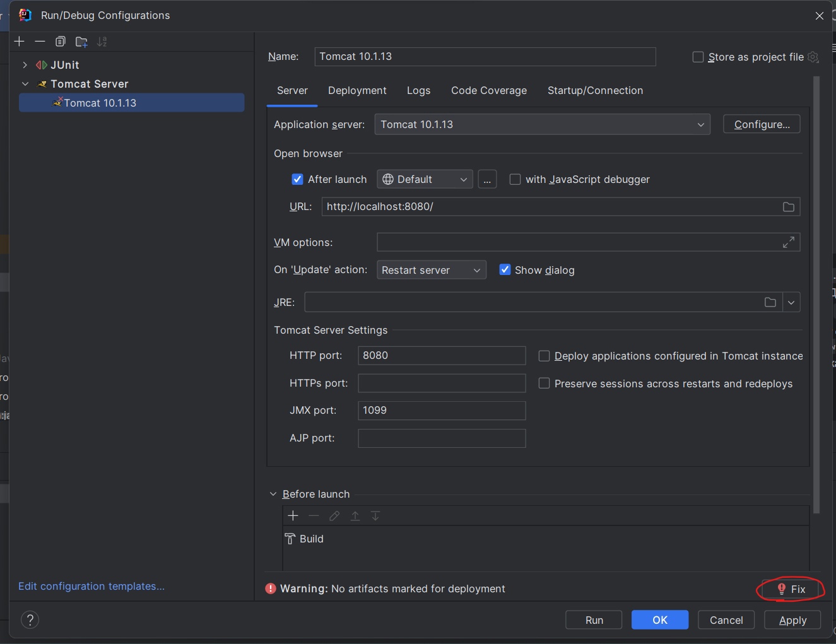Remove the selected configuration
This screenshot has width=836, height=644.
click(40, 42)
